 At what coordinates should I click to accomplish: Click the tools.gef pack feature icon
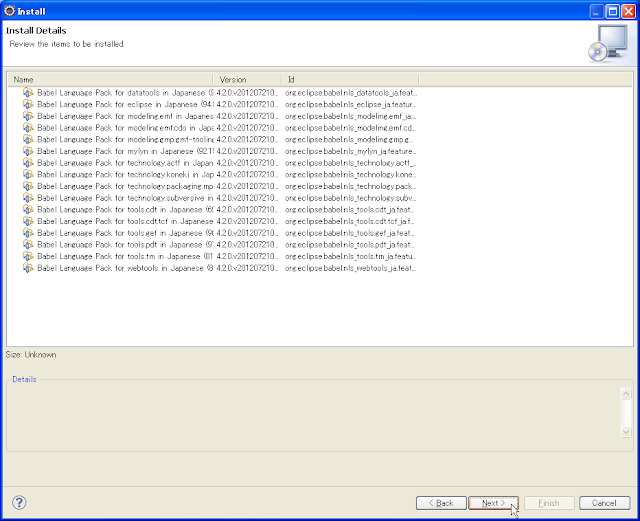coord(28,233)
